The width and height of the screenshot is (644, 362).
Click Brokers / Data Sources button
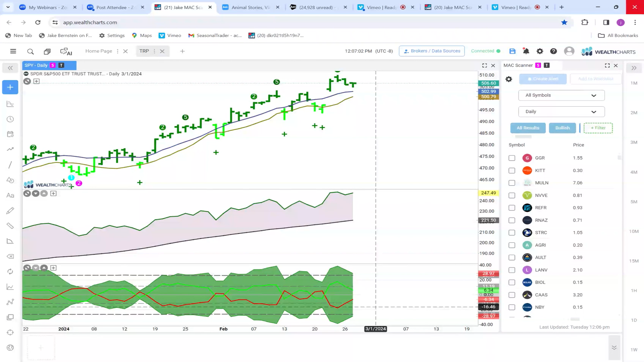pos(432,51)
